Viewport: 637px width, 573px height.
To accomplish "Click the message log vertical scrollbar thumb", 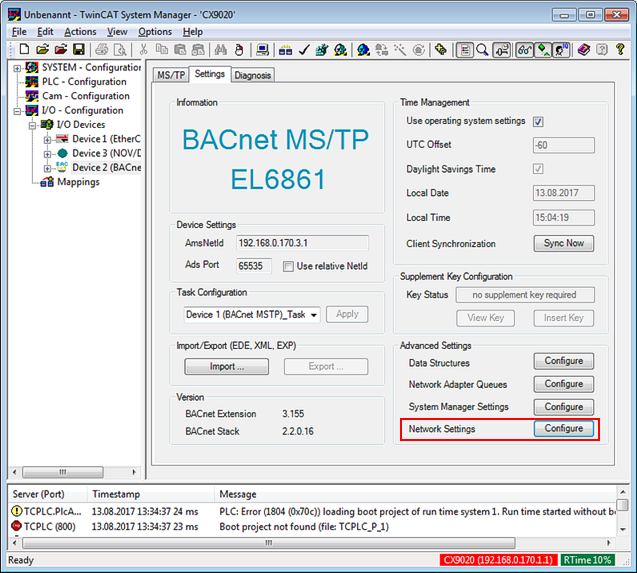I will pos(622,505).
